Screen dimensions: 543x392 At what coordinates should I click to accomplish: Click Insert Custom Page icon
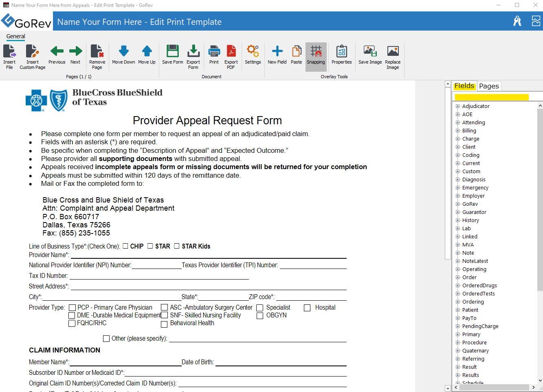32,51
